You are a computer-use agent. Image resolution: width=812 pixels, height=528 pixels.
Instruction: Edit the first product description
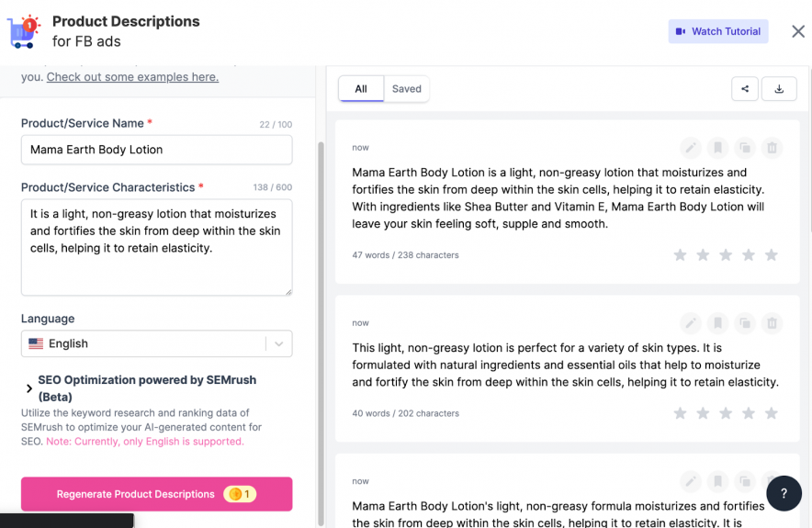[x=691, y=148]
